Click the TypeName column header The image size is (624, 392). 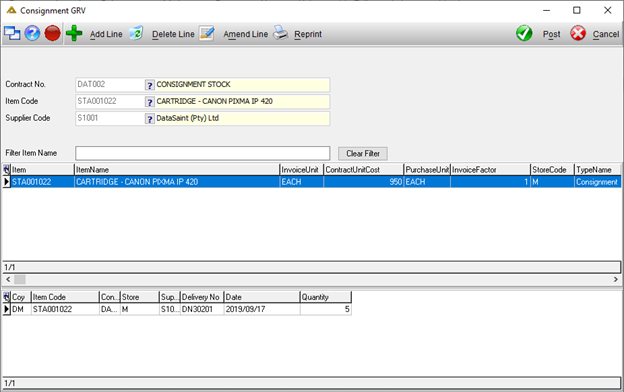598,170
